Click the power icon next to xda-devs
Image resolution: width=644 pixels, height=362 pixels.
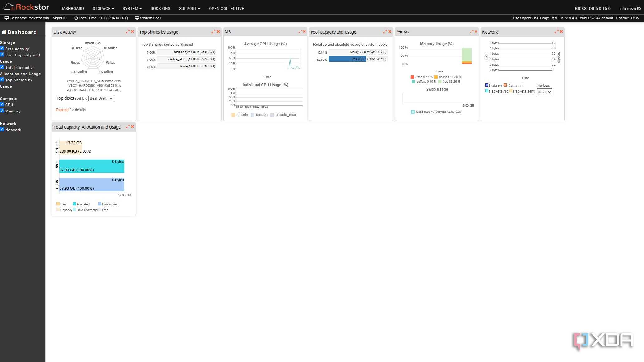(639, 9)
